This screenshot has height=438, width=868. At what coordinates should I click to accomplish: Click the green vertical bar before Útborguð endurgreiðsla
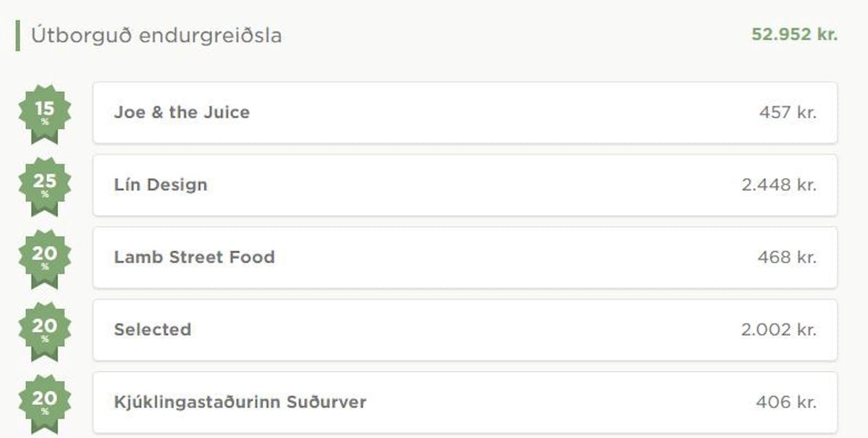tap(17, 35)
